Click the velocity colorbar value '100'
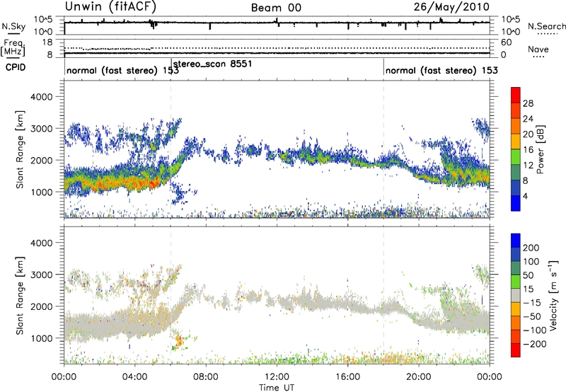 coord(531,261)
